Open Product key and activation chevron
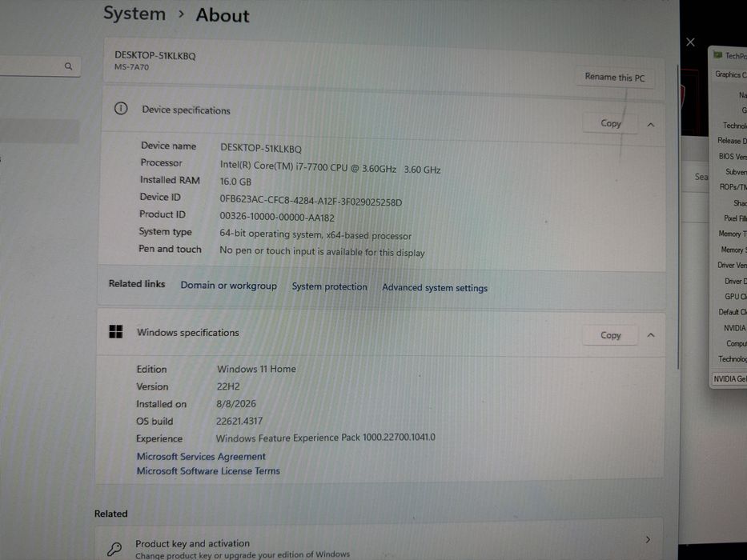747x560 pixels. coord(648,539)
